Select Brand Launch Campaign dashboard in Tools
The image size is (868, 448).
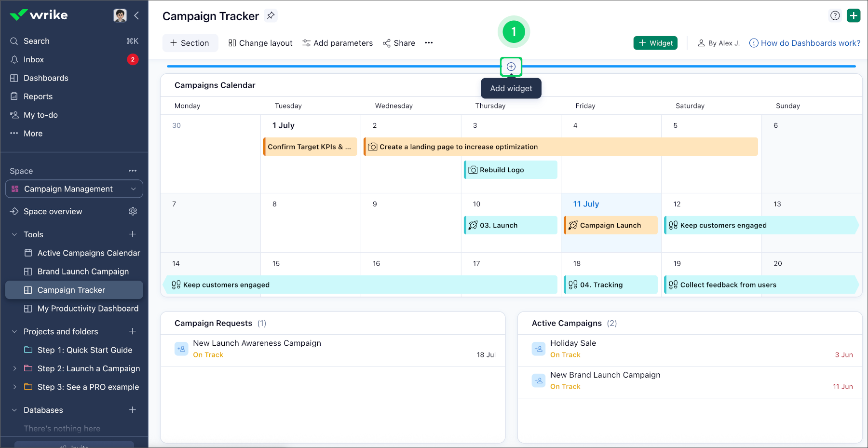[x=83, y=272]
